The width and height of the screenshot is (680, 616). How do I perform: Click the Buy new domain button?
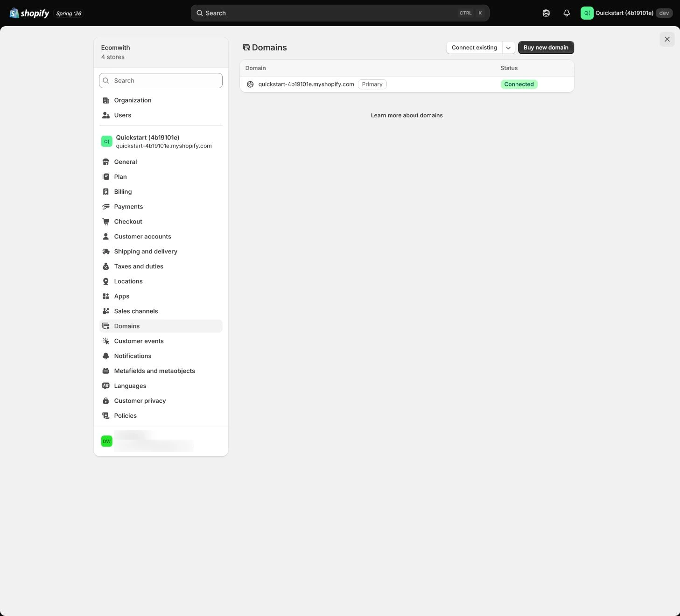click(x=546, y=48)
